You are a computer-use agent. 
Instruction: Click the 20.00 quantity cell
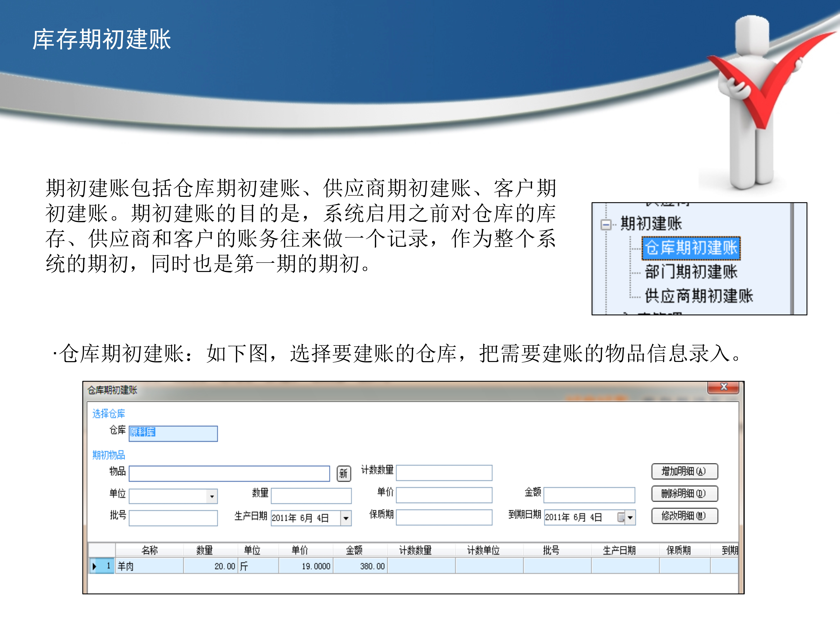coord(211,566)
